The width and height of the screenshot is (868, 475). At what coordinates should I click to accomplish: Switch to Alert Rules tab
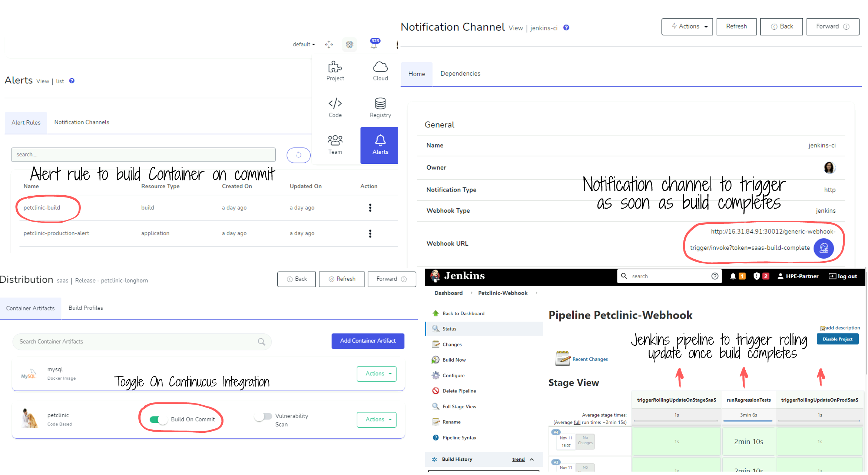26,123
